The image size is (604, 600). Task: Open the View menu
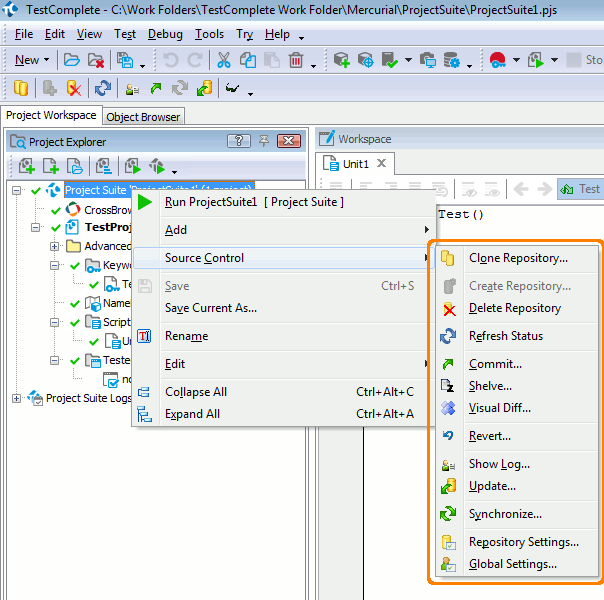[89, 34]
